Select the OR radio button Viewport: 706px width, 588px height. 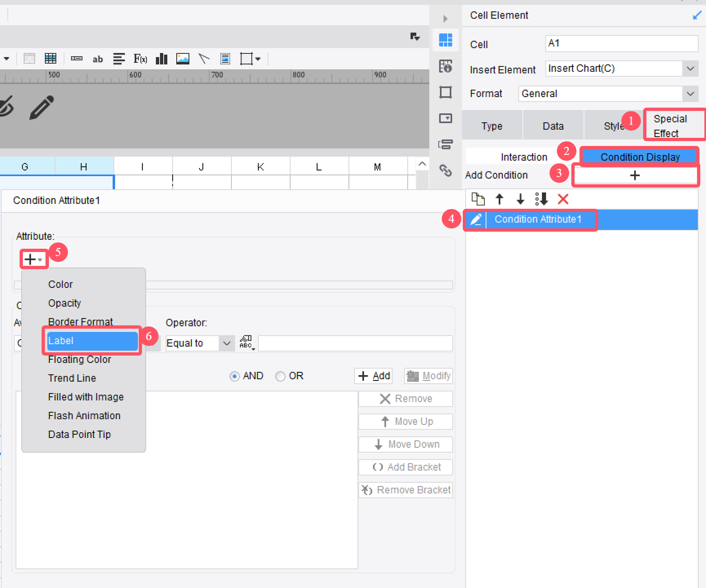pyautogui.click(x=280, y=376)
